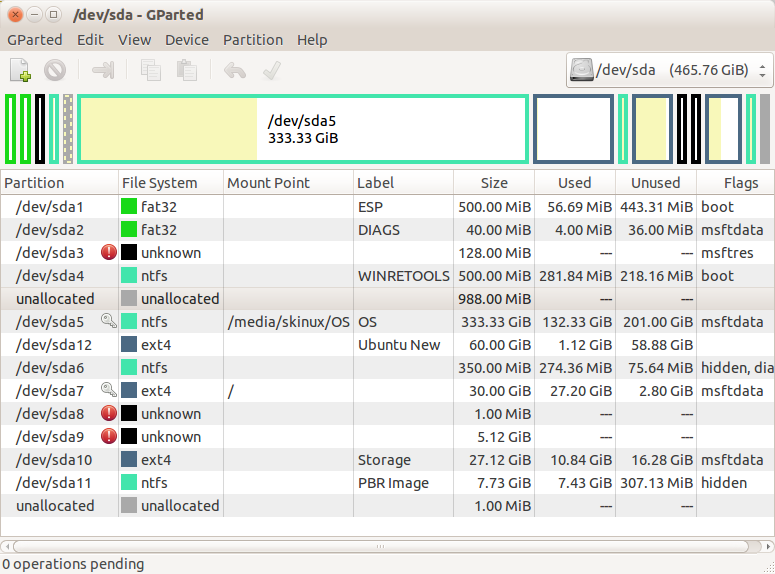
Task: Open the Device menu
Action: point(187,40)
